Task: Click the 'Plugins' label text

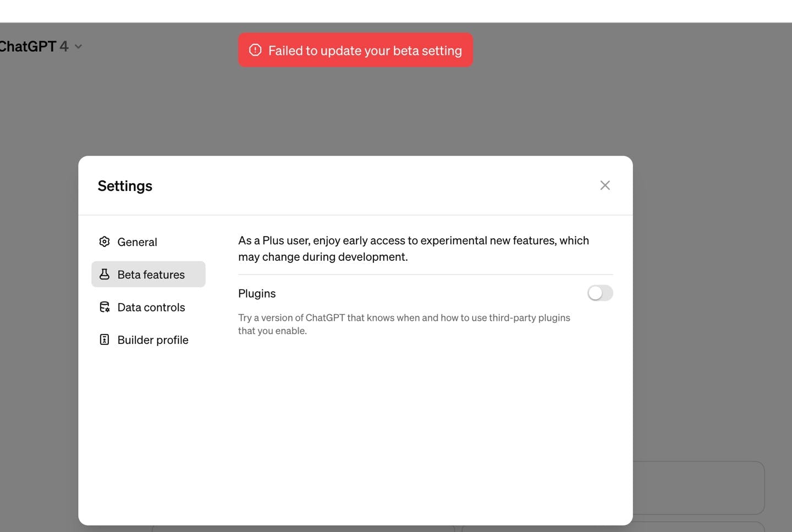Action: [x=257, y=293]
